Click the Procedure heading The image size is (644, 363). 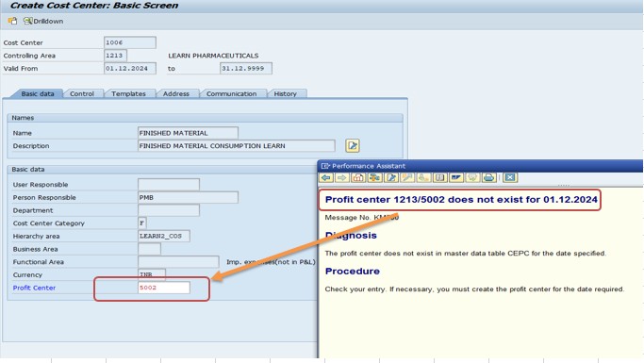(353, 271)
